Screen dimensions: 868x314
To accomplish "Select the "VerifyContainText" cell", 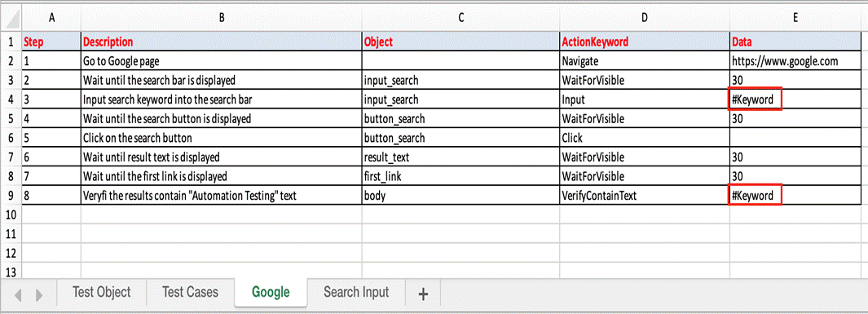I will pos(645,196).
